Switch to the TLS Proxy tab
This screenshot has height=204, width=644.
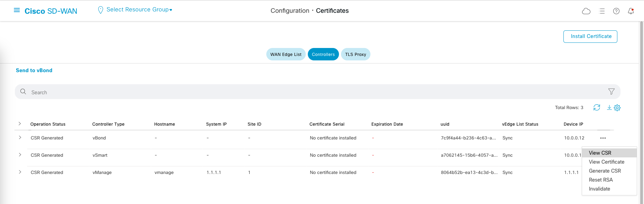355,54
